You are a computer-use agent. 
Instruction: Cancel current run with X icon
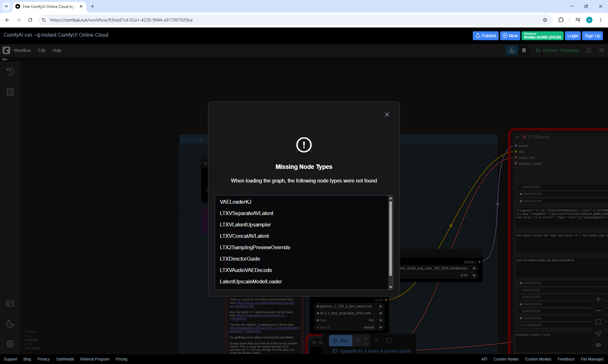click(x=376, y=341)
